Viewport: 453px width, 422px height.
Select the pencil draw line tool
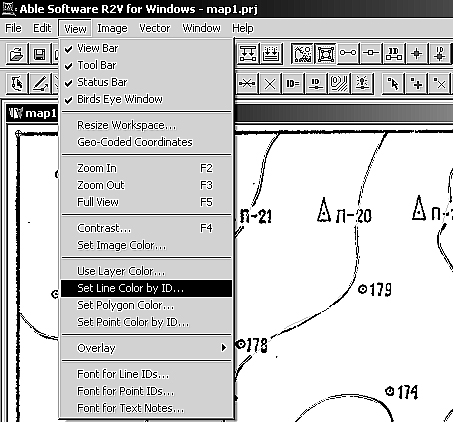pyautogui.click(x=39, y=83)
